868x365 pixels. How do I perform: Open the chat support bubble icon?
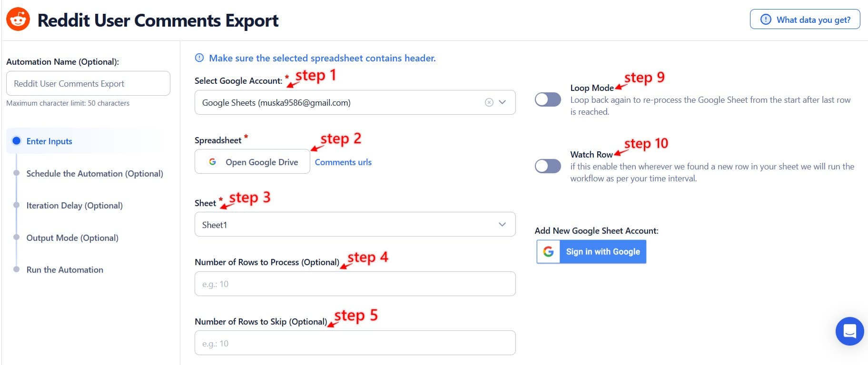point(849,331)
